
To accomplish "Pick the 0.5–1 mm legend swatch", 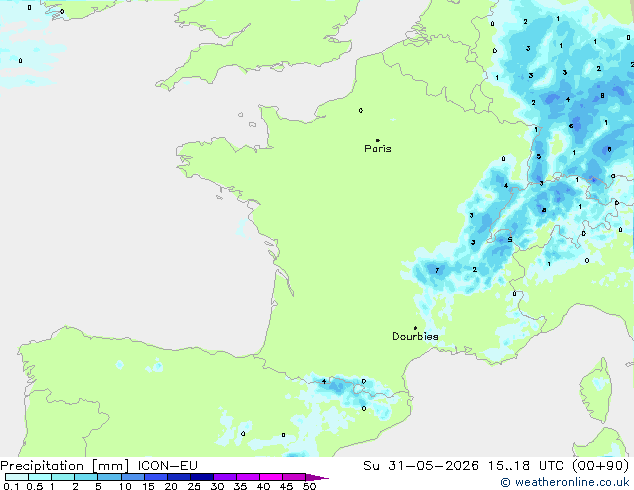I will click(40, 477).
